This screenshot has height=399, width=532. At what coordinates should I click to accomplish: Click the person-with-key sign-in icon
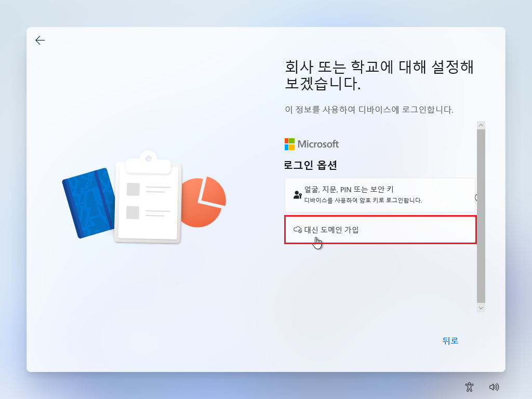[297, 195]
